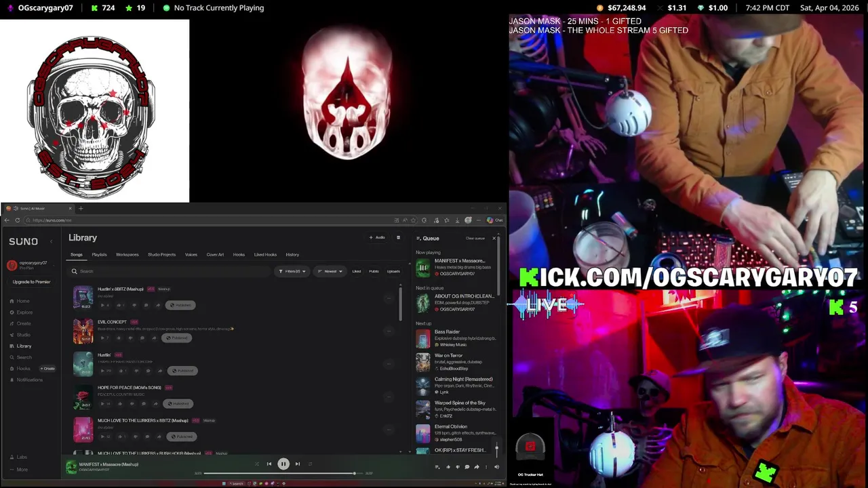This screenshot has width=868, height=488.
Task: Skip to previous track in player bar
Action: point(269,464)
